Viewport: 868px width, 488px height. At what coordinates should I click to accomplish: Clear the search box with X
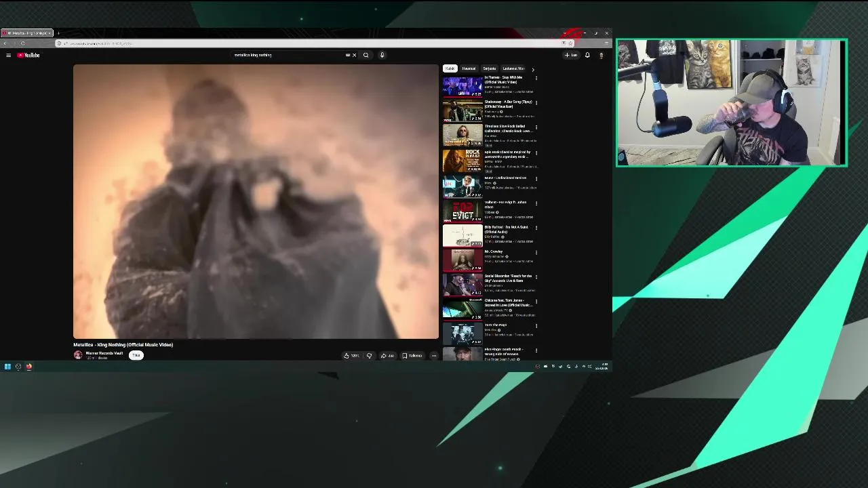354,55
